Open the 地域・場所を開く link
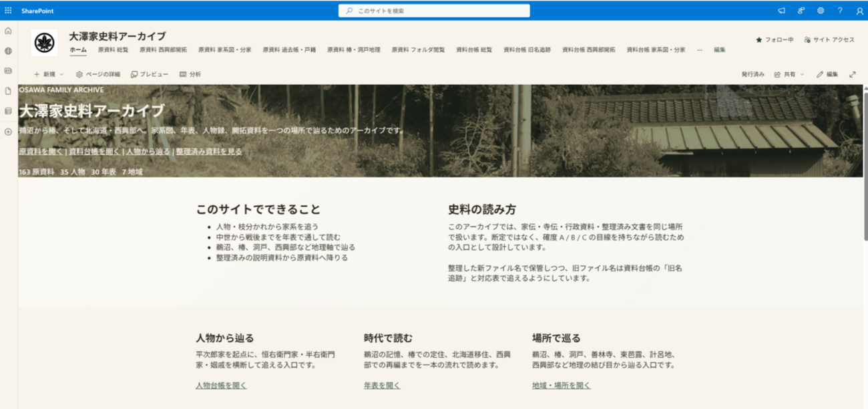 click(x=561, y=386)
